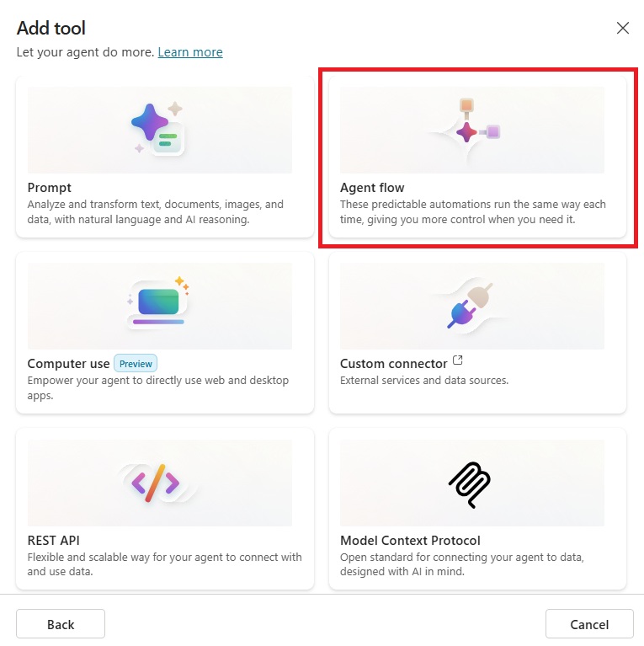Choose the Model Context Protocol title
The height and width of the screenshot is (646, 644).
coord(410,541)
